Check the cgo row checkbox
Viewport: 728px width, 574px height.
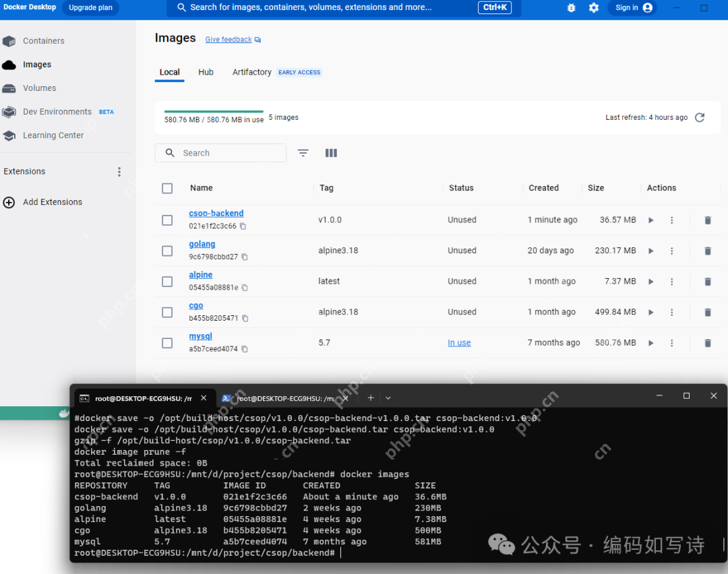click(x=167, y=313)
